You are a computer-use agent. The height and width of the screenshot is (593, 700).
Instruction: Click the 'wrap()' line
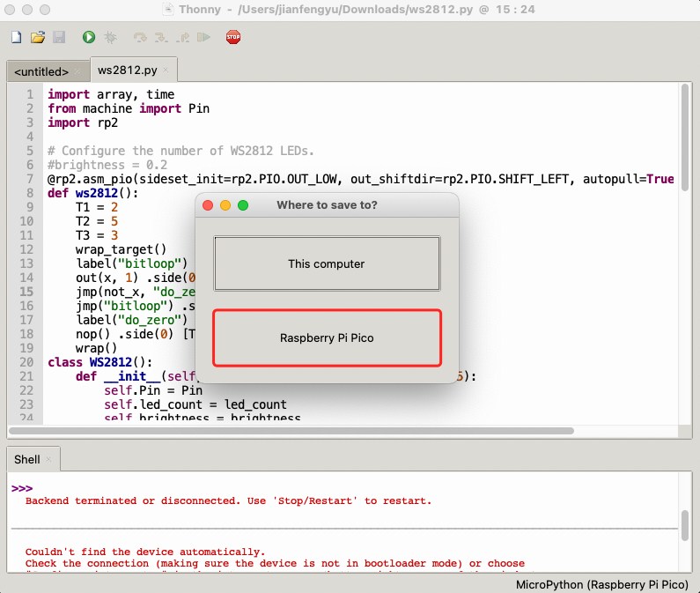(96, 348)
